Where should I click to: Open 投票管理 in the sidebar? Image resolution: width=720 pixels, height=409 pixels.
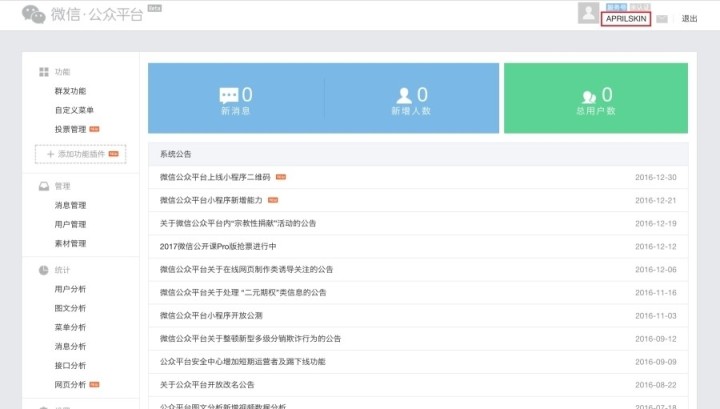tap(70, 129)
